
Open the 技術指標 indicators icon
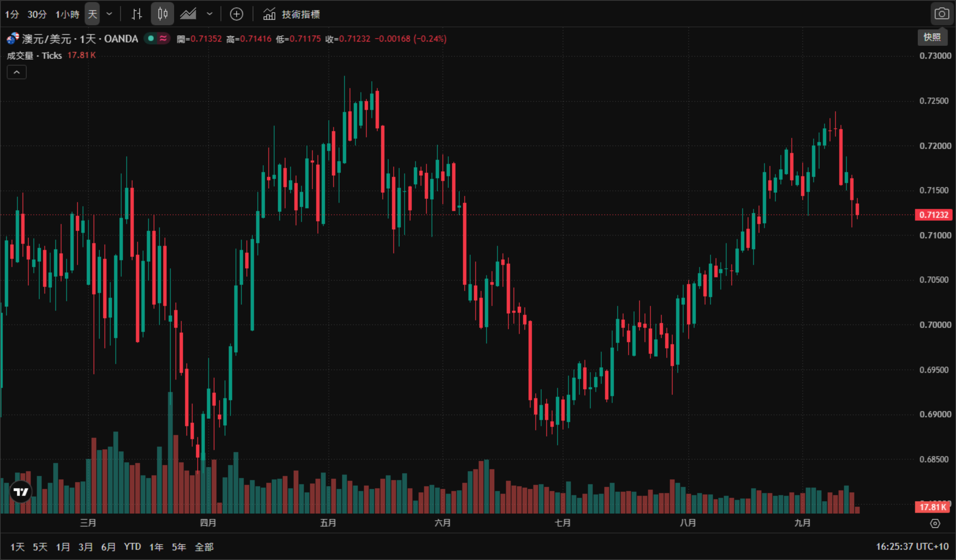coord(269,14)
